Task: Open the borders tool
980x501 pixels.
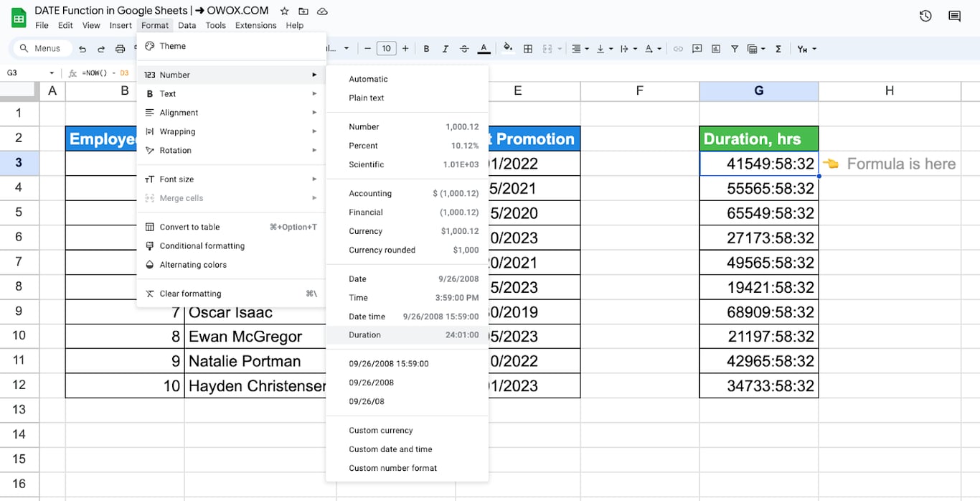Action: coord(528,49)
